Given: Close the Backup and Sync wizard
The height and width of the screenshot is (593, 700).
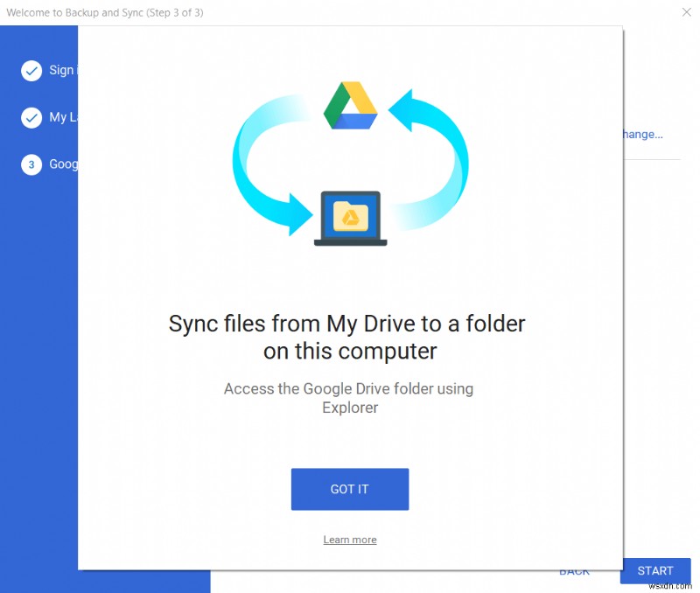Looking at the screenshot, I should tap(686, 12).
